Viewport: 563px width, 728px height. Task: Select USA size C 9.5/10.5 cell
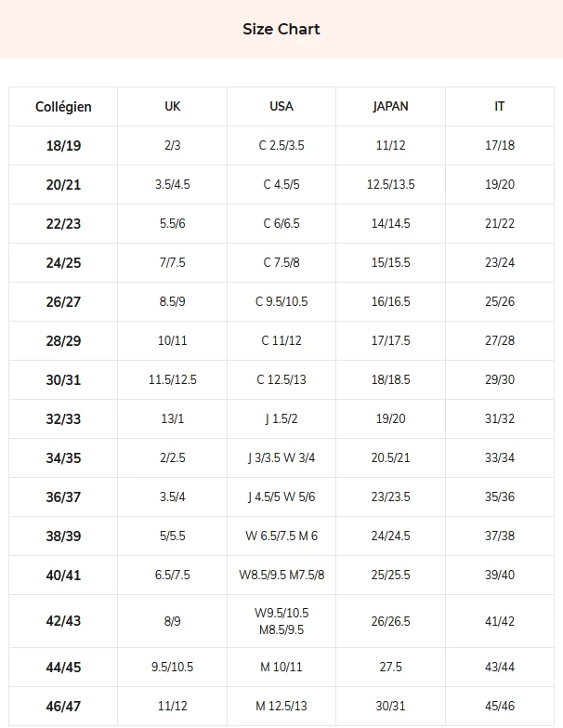click(281, 302)
